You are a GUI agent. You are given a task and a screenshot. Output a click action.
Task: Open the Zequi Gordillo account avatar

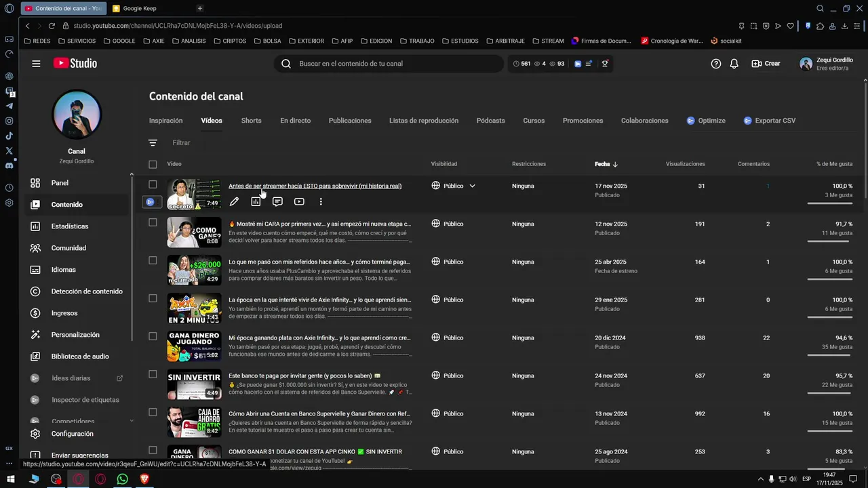tap(806, 64)
